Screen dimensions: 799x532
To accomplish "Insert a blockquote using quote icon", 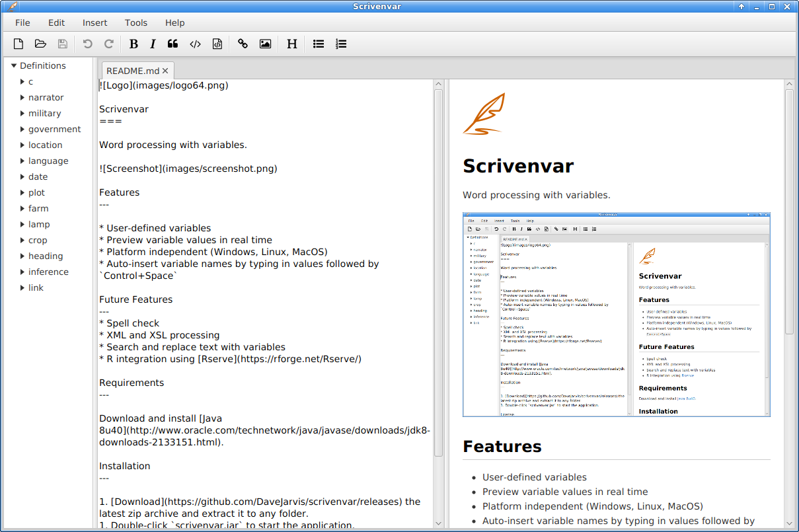I will coord(173,44).
